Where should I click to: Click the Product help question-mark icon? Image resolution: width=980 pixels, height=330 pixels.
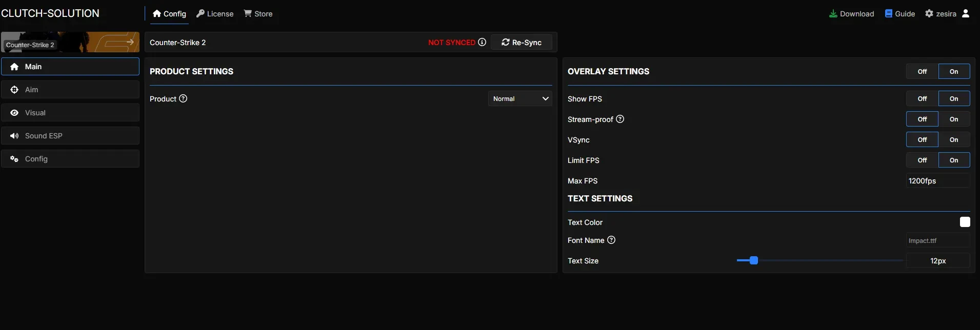(x=183, y=98)
